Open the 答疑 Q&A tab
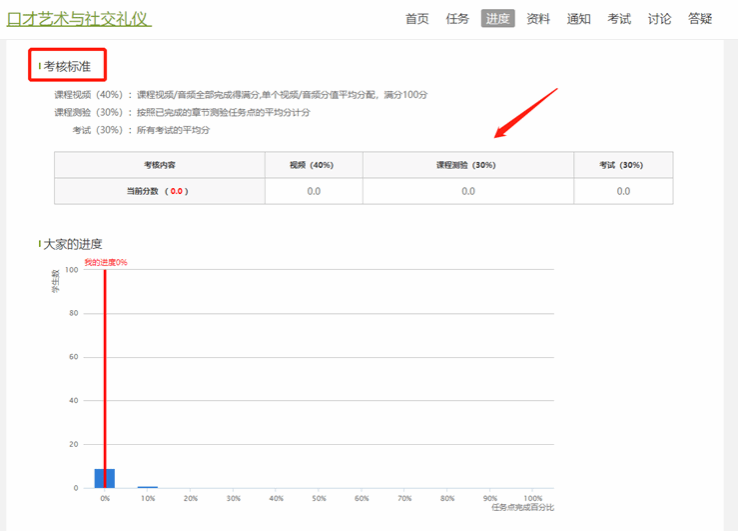Screen dimensions: 738x531 pyautogui.click(x=700, y=18)
